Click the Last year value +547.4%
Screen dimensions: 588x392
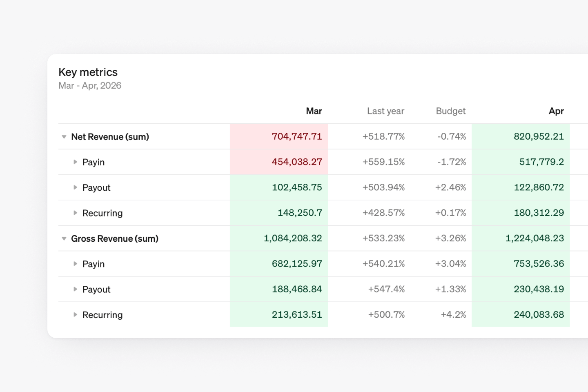[x=386, y=289]
